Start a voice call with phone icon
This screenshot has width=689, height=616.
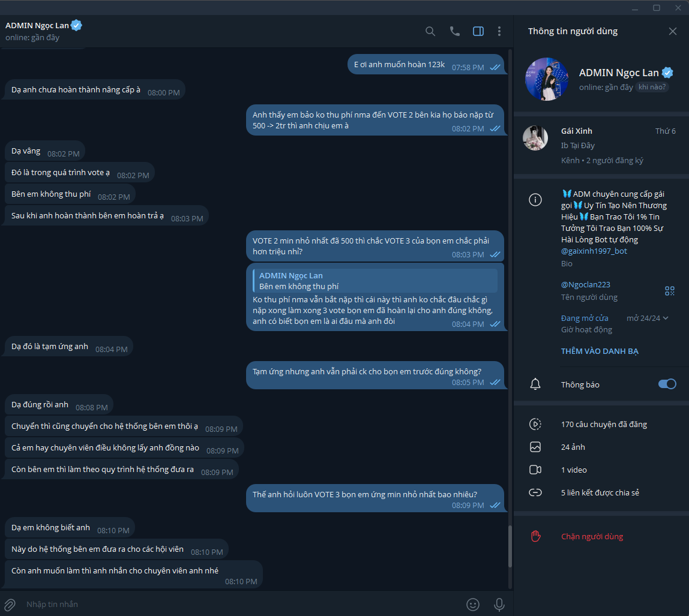pos(455,31)
